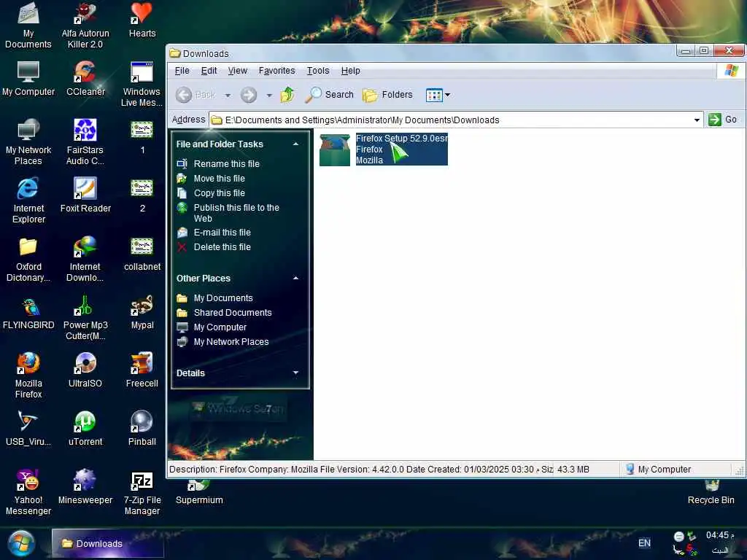Launch Internet Download Manager icon
Image resolution: width=747 pixels, height=560 pixels.
[x=85, y=260]
